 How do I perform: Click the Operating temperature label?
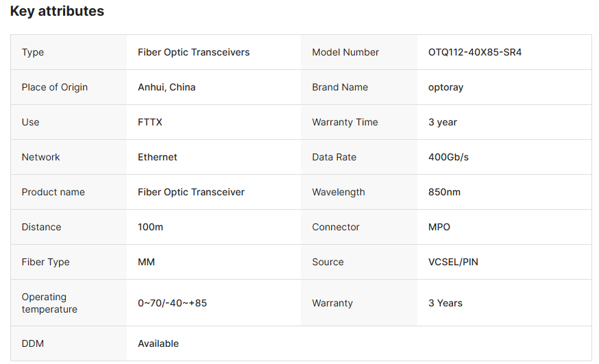[49, 303]
